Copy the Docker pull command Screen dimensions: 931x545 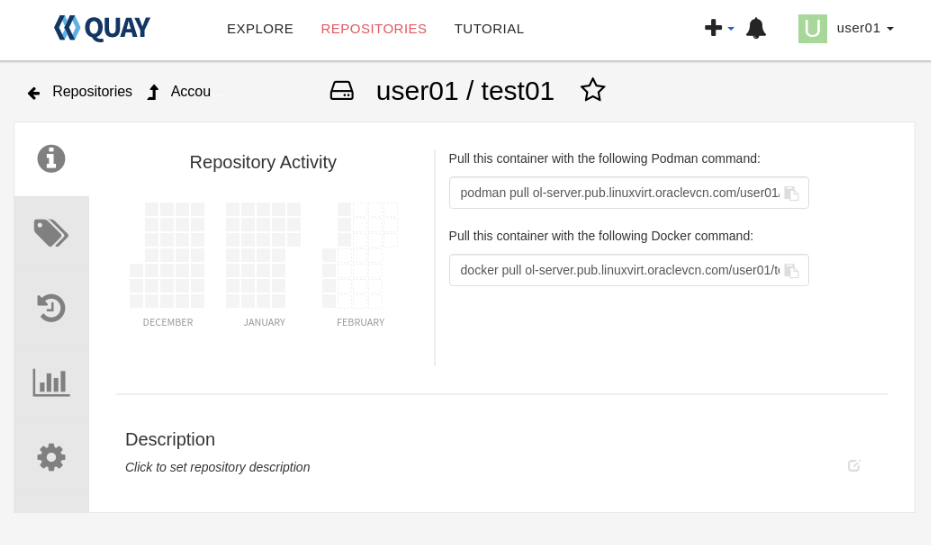[791, 271]
